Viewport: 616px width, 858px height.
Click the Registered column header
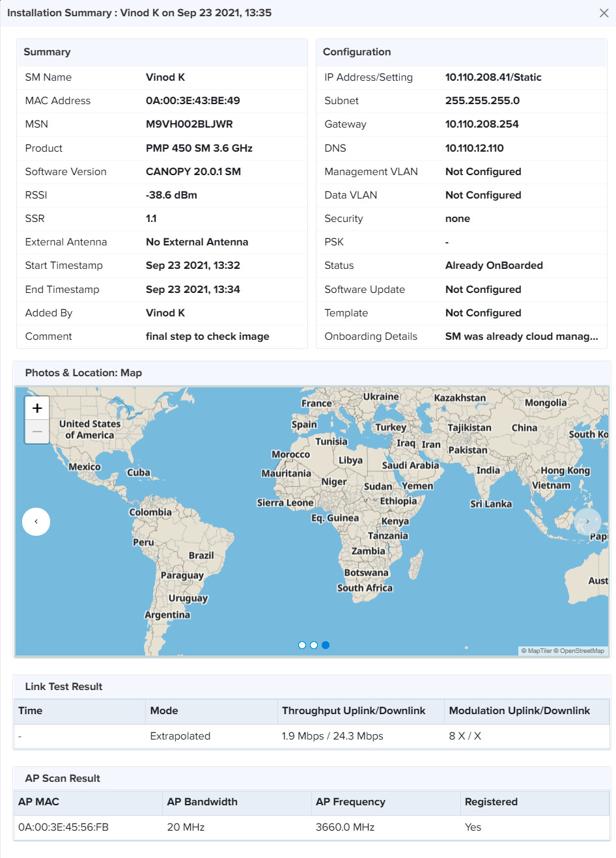(491, 802)
